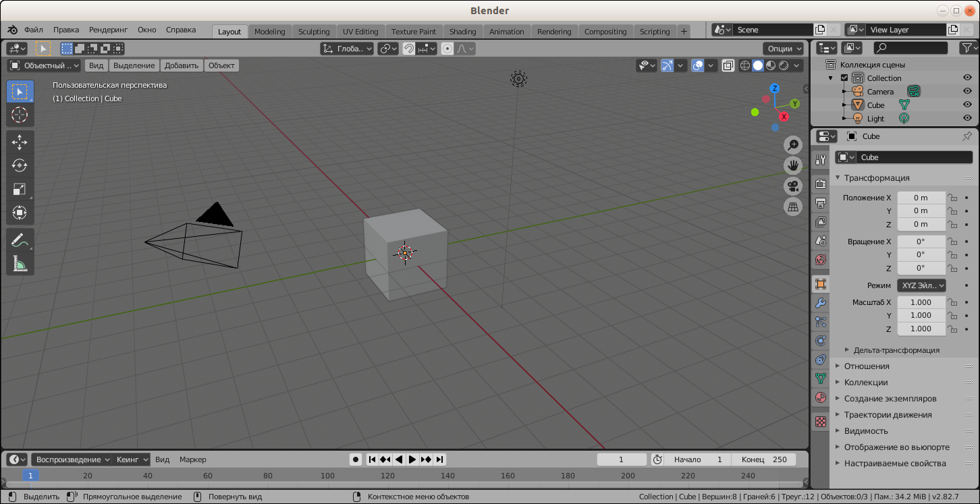
Task: Open the Options dropdown in viewport header
Action: coord(784,49)
